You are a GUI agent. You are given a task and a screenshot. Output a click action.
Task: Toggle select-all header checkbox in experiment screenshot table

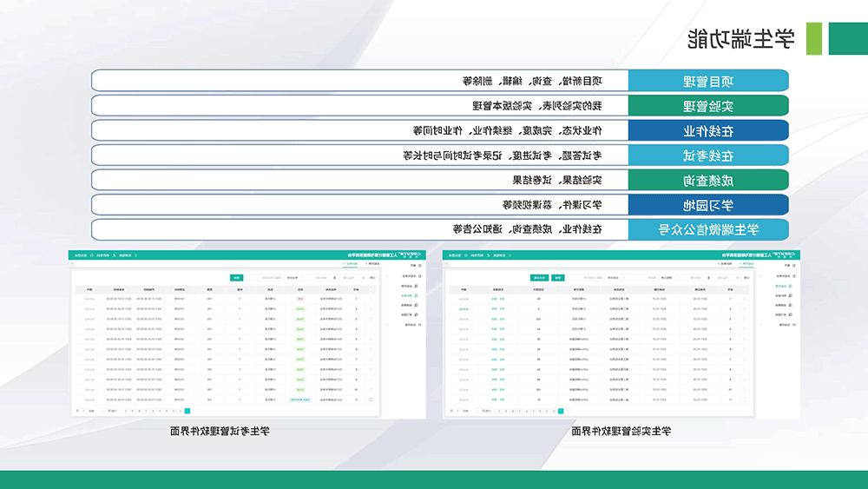(x=745, y=289)
